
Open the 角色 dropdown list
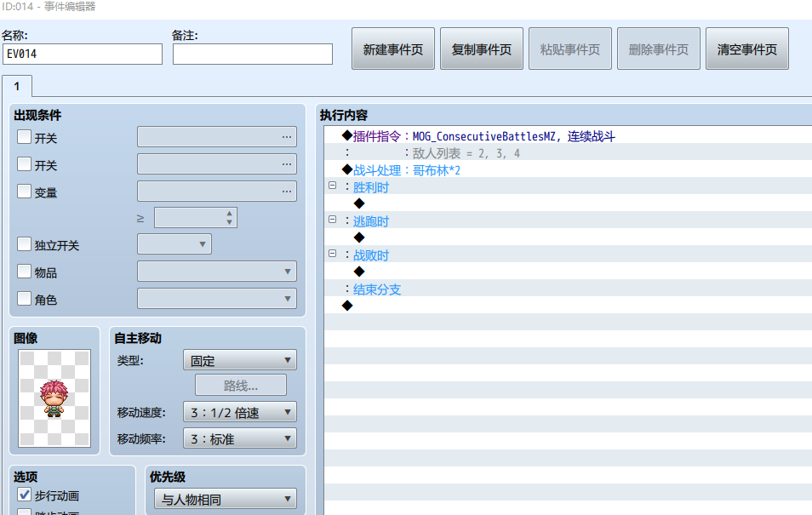pos(217,299)
